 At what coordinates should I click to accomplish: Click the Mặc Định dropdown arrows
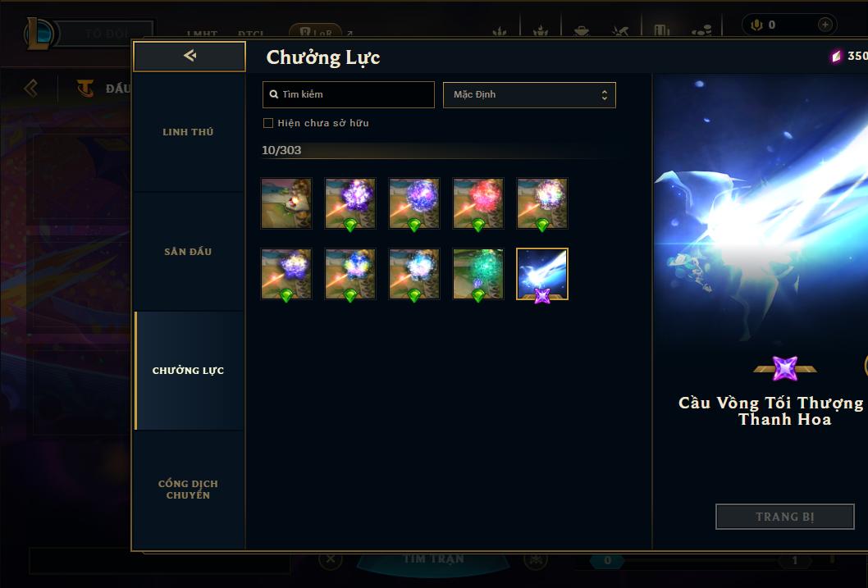[x=605, y=95]
